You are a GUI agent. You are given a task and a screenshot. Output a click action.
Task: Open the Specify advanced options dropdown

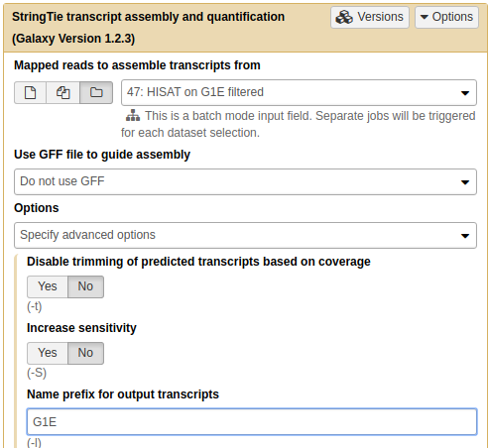coord(245,235)
